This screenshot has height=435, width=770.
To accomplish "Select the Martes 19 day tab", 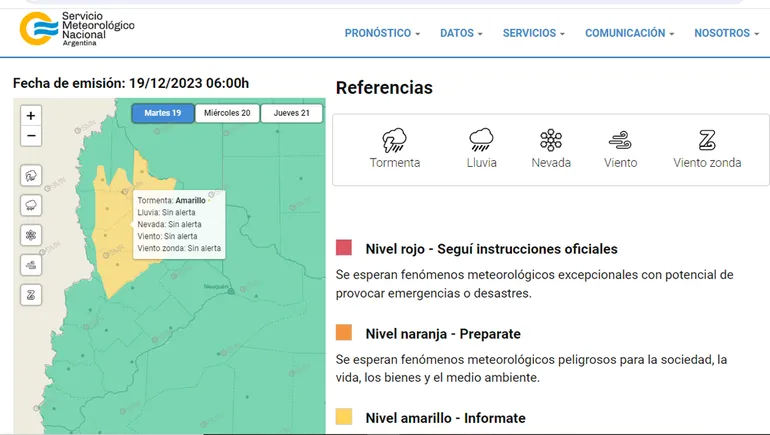I will [x=163, y=113].
